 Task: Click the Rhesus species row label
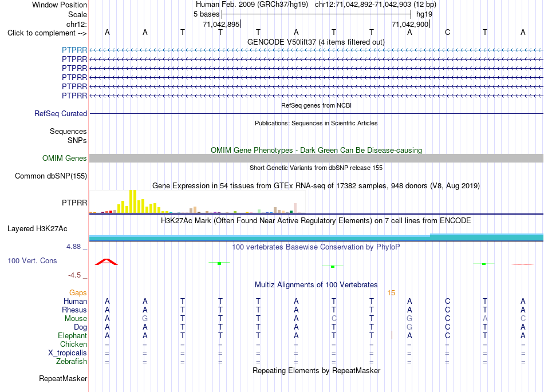point(74,310)
